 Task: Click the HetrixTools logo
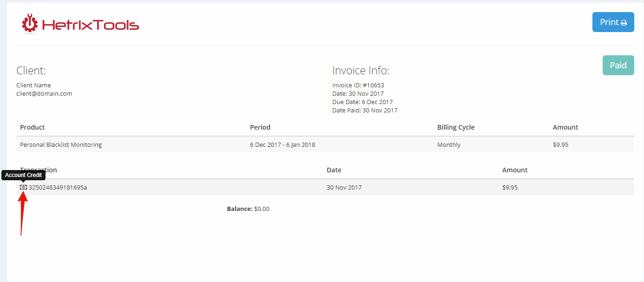point(80,24)
